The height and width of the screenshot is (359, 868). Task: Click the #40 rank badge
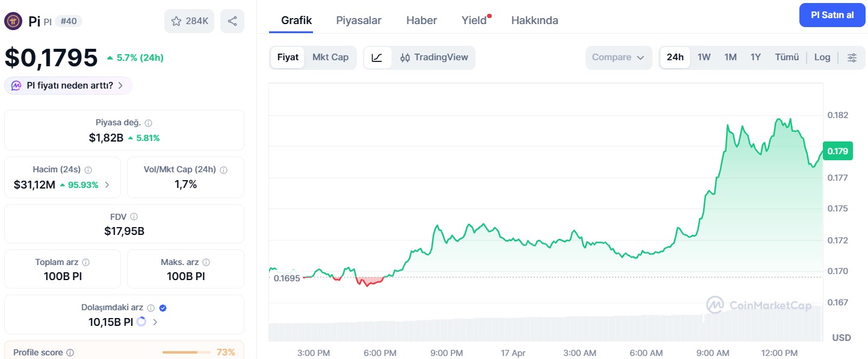click(69, 21)
